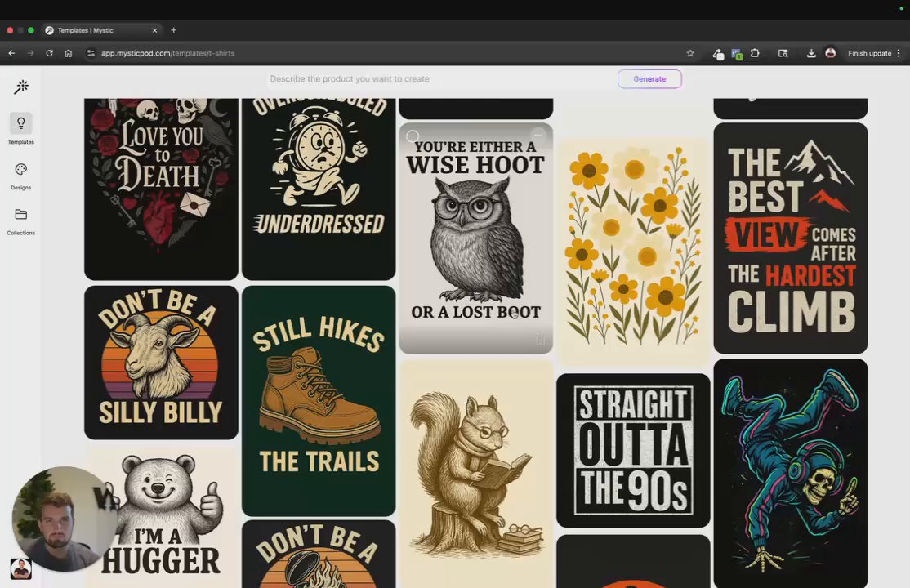Click Finish update button
Image resolution: width=910 pixels, height=588 pixels.
869,53
